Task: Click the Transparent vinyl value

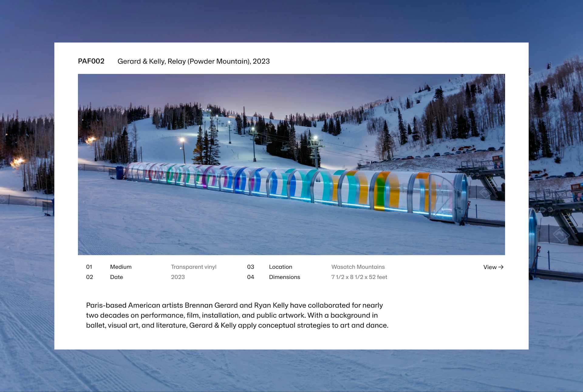Action: [x=193, y=267]
